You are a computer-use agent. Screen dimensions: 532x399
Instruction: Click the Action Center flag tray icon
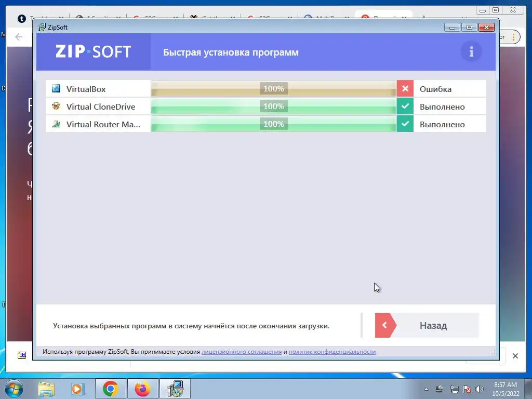(x=467, y=389)
